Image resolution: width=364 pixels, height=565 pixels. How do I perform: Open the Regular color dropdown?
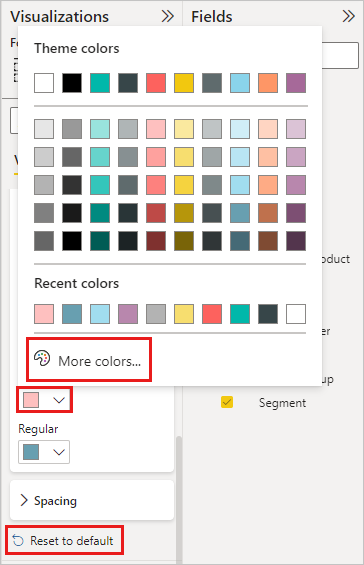click(44, 452)
